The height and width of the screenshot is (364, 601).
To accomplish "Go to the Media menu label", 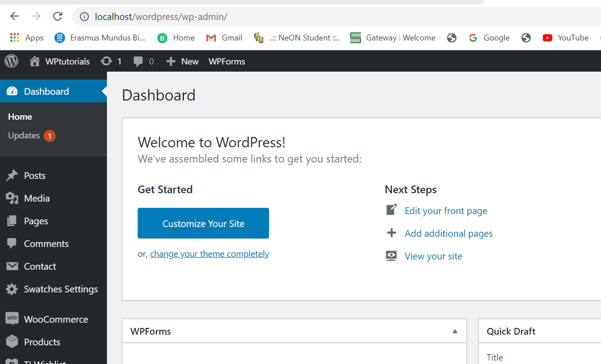I will pos(37,198).
